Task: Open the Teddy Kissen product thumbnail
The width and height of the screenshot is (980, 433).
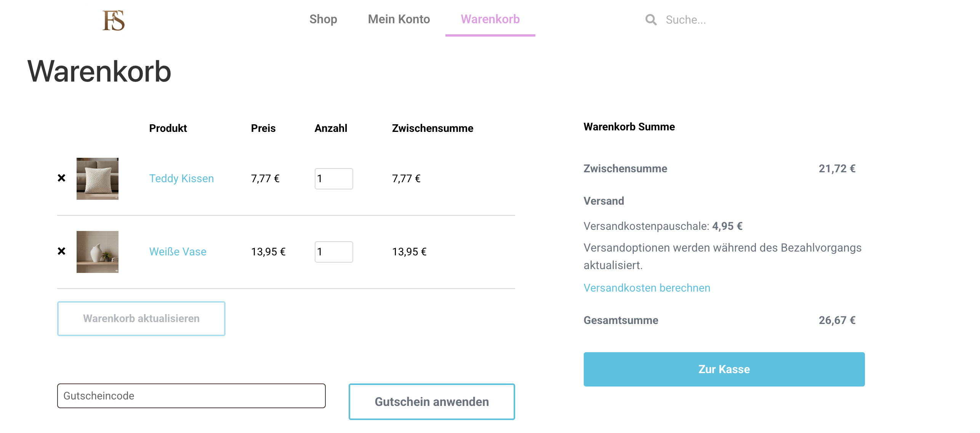Action: (x=98, y=179)
